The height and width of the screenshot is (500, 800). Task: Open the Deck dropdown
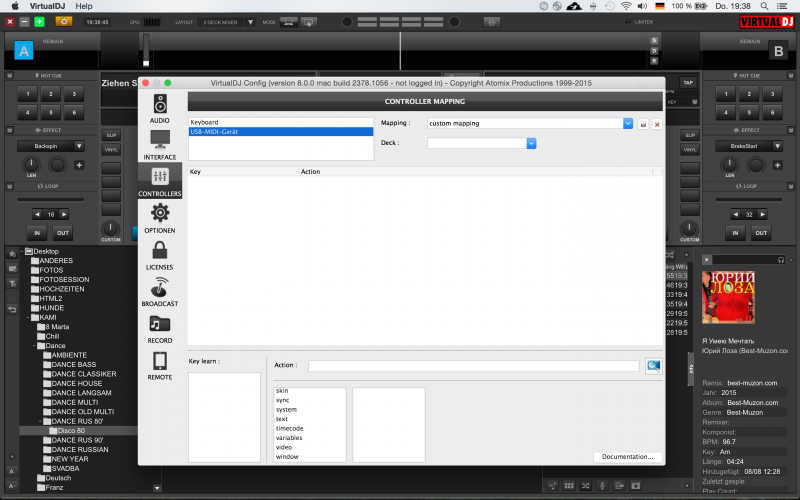pyautogui.click(x=531, y=143)
